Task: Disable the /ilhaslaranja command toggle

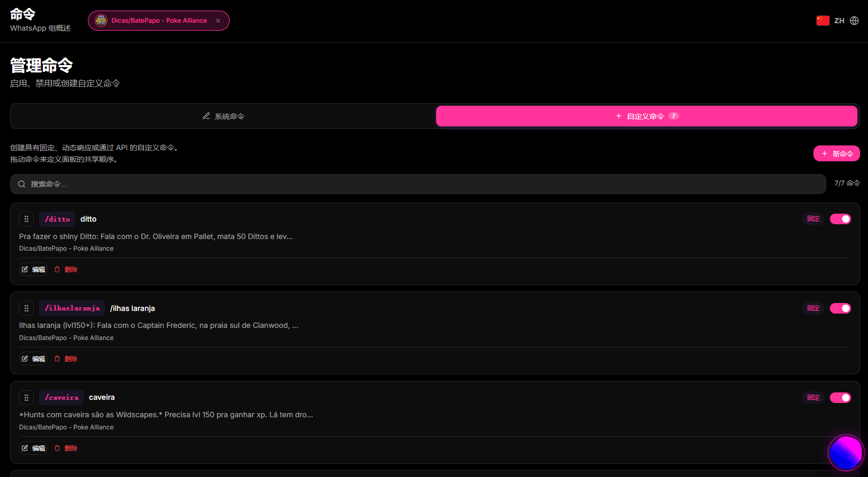Action: [840, 308]
